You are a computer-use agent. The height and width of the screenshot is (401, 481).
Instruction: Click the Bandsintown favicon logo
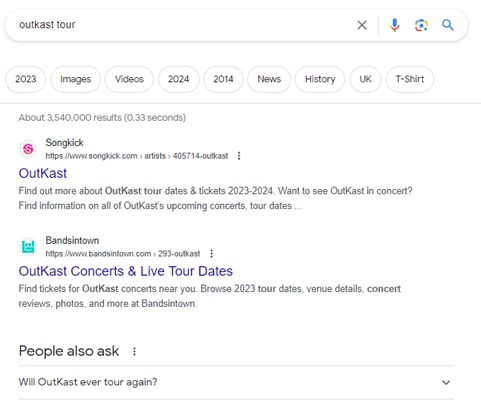point(28,247)
